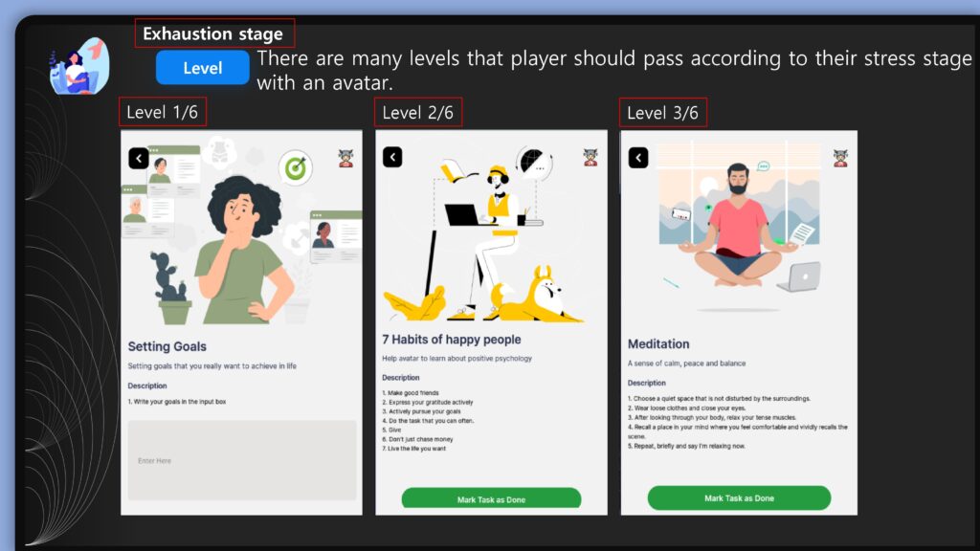Mark Meditation task as done
Screen dimensions: 980x551
[x=740, y=497]
